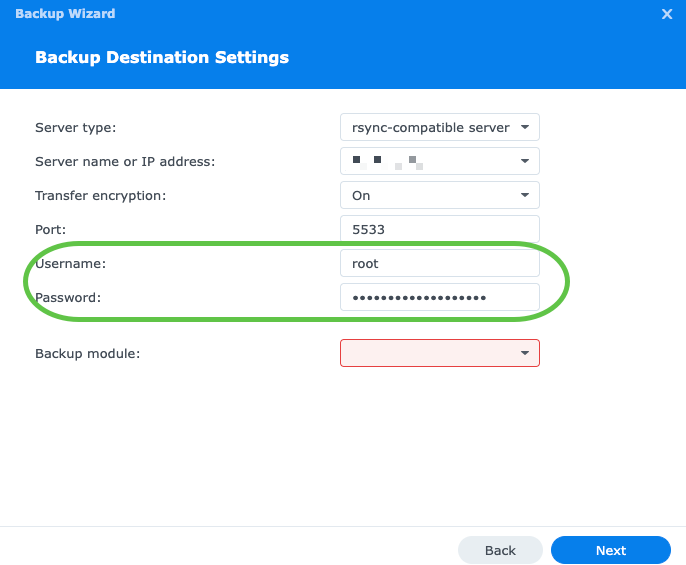
Task: Select the Password input field
Action: [440, 297]
